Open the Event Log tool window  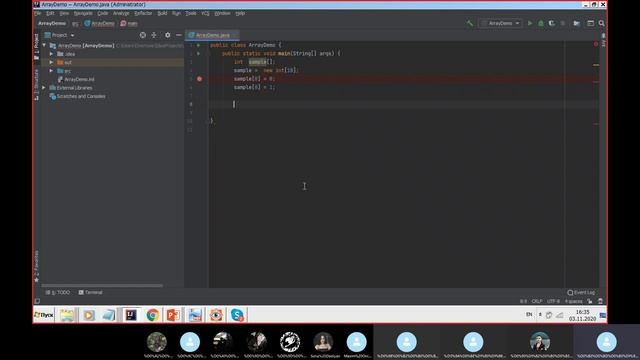tap(581, 293)
